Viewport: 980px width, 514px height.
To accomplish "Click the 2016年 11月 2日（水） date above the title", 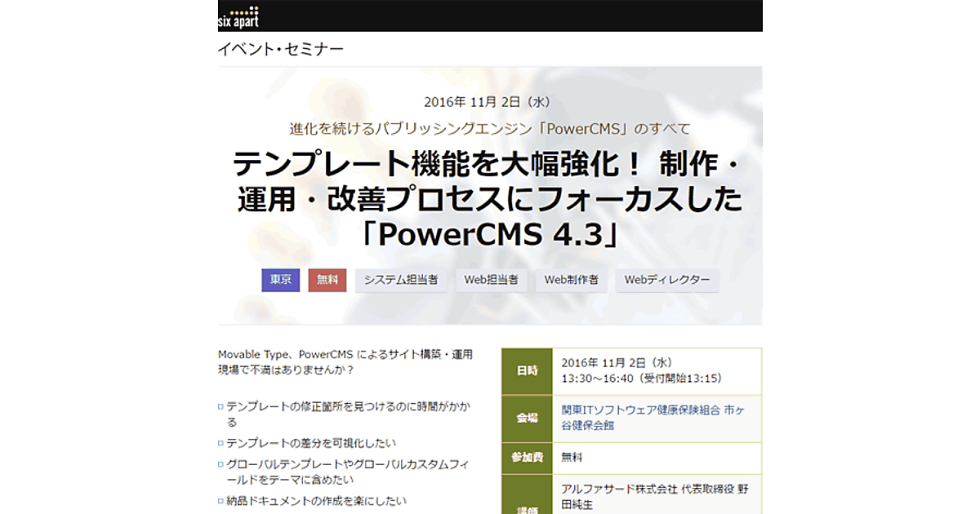I will point(490,103).
